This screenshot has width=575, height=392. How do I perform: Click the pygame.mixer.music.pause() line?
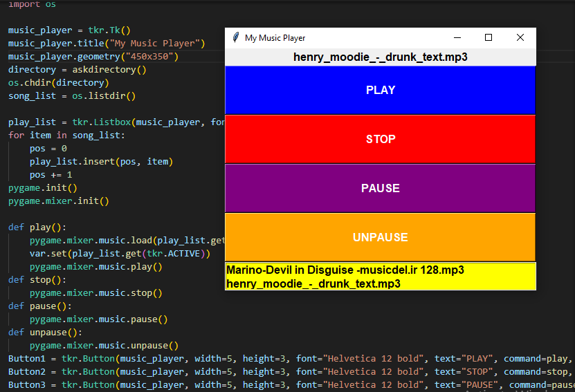99,319
